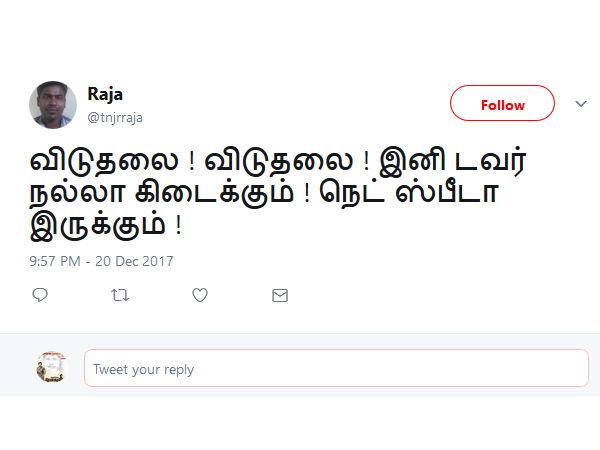600x450 pixels.
Task: Retweet this tweet by Raja
Action: click(120, 295)
